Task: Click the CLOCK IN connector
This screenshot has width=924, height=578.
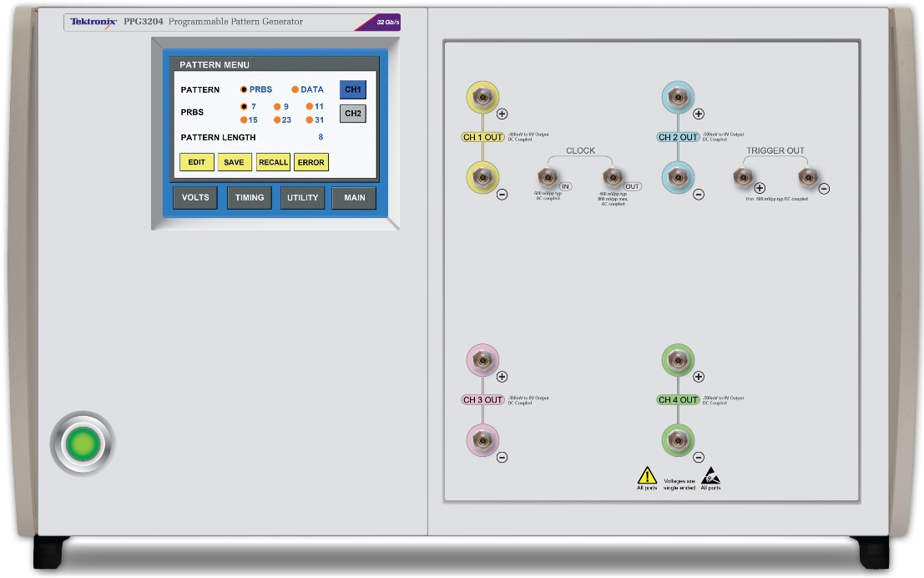Action: click(x=548, y=176)
